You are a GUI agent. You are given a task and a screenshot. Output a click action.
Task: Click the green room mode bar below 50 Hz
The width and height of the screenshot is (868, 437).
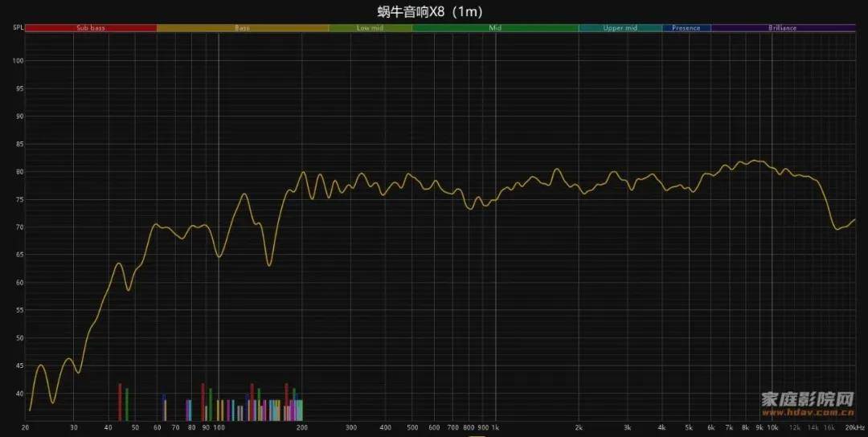click(x=127, y=404)
